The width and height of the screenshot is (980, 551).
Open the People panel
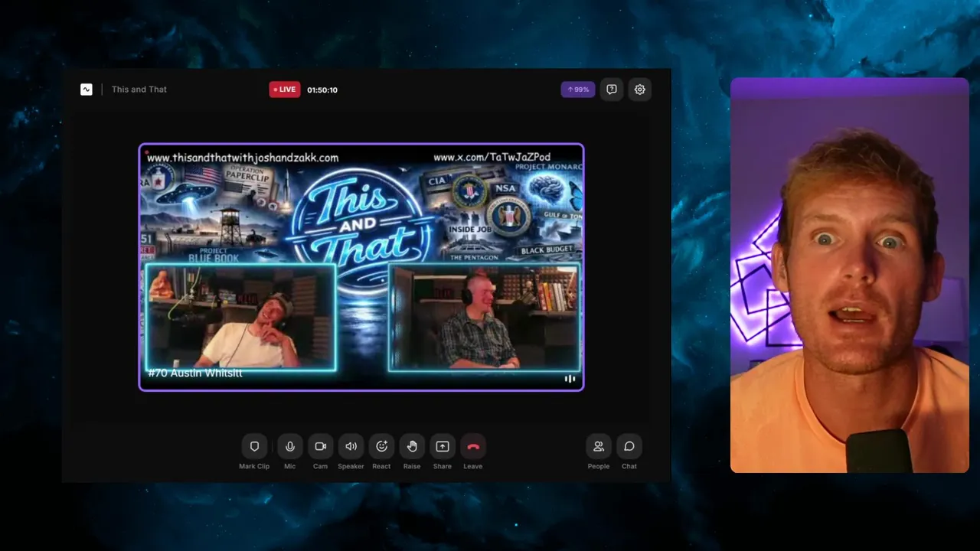point(599,446)
